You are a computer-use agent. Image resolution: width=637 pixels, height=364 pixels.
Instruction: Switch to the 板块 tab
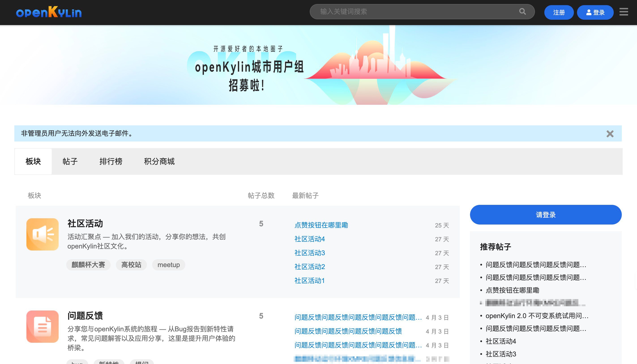pyautogui.click(x=33, y=161)
